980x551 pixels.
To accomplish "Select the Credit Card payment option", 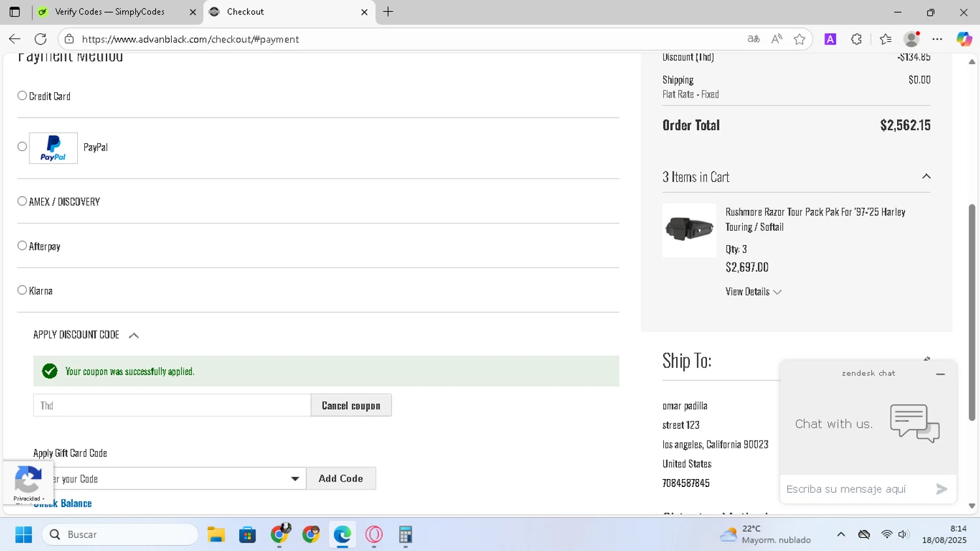I will click(22, 95).
